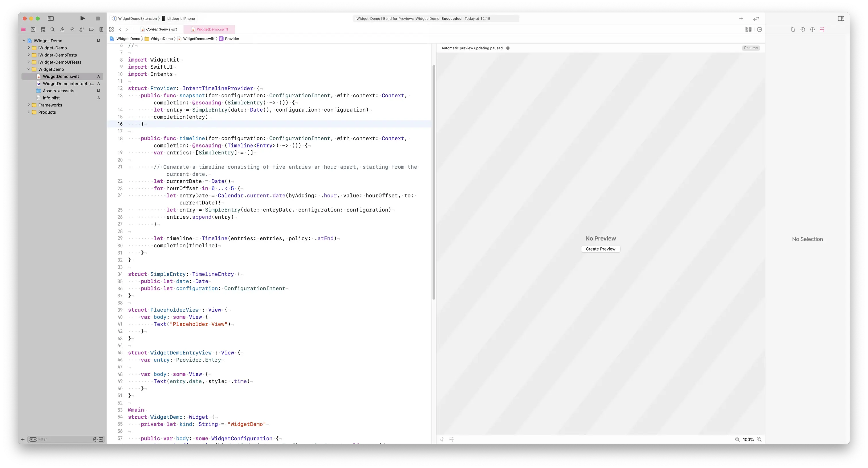Open the Find navigator magnifier icon
This screenshot has width=868, height=468.
pyautogui.click(x=53, y=29)
